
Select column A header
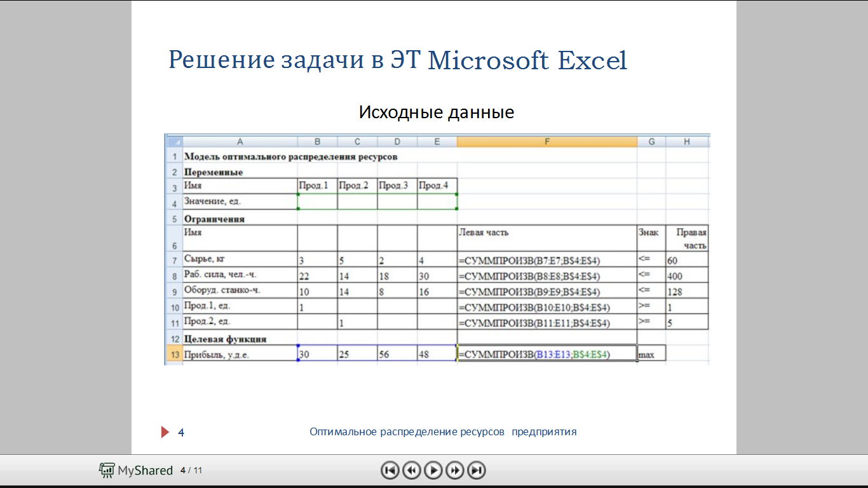[240, 142]
